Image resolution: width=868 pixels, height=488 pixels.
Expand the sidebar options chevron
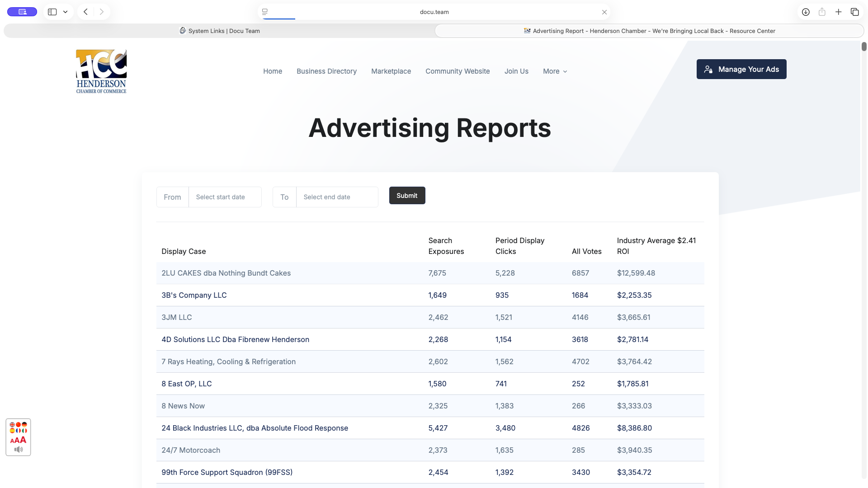click(66, 12)
